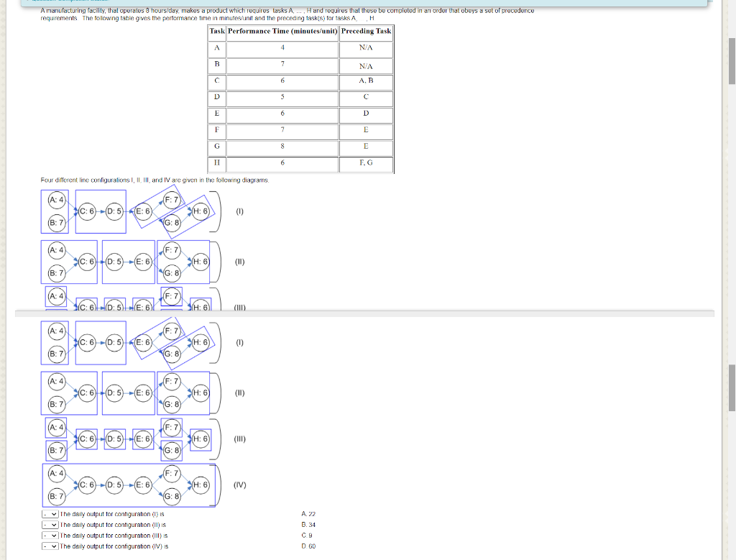
Task: Click the upper vertical scrollbar thumb
Action: pyautogui.click(x=732, y=61)
